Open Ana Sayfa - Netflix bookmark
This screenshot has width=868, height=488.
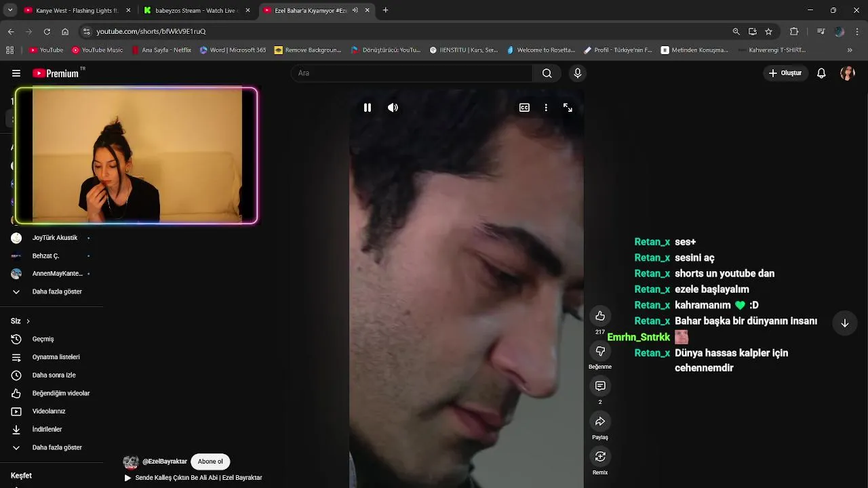click(x=161, y=49)
